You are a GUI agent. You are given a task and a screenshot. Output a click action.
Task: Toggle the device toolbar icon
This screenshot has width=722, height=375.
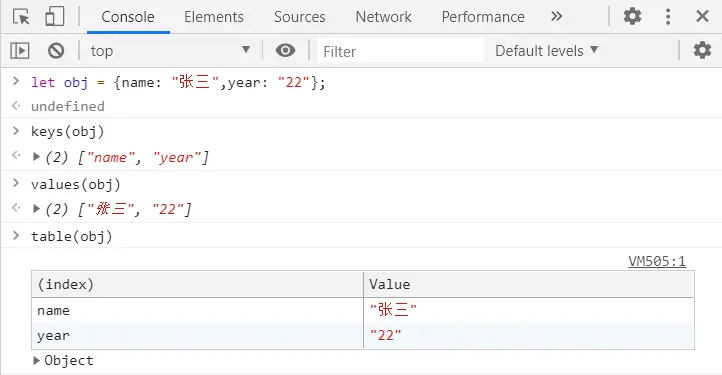[x=54, y=17]
